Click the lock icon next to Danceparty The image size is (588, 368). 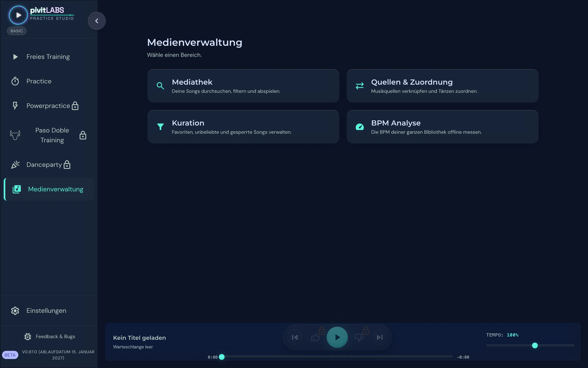[x=67, y=165]
